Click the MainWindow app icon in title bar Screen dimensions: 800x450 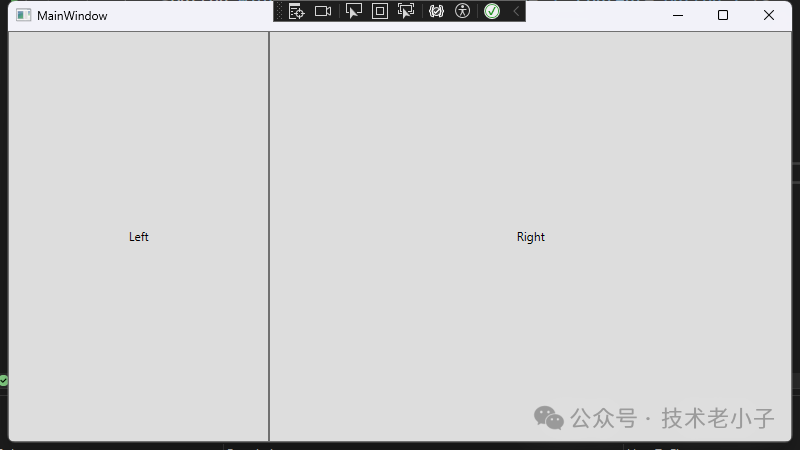23,15
